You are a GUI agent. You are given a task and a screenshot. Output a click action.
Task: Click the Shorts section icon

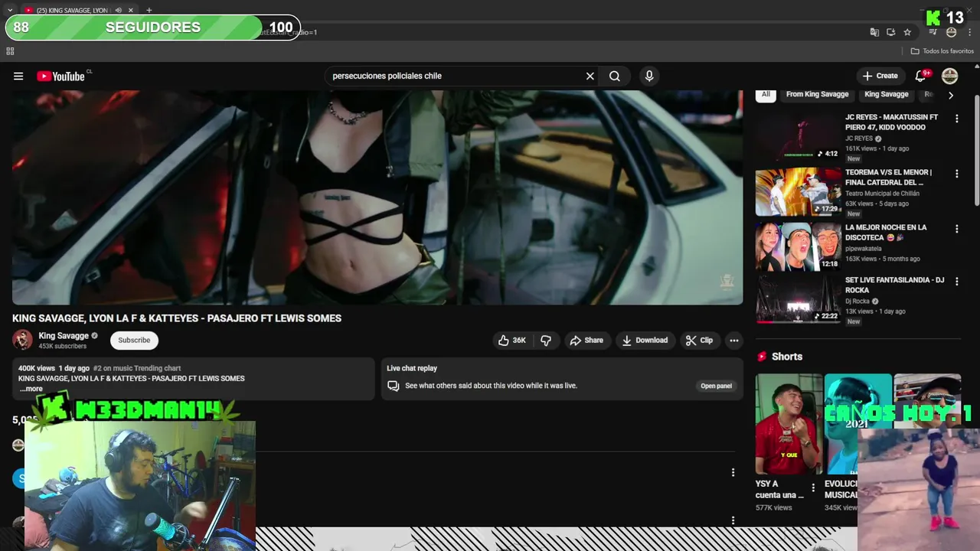(762, 357)
